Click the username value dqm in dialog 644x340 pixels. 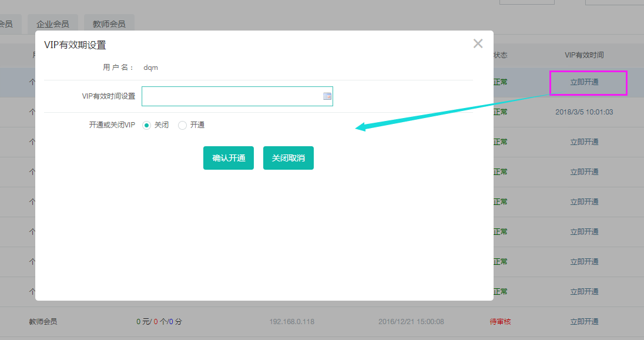click(150, 68)
